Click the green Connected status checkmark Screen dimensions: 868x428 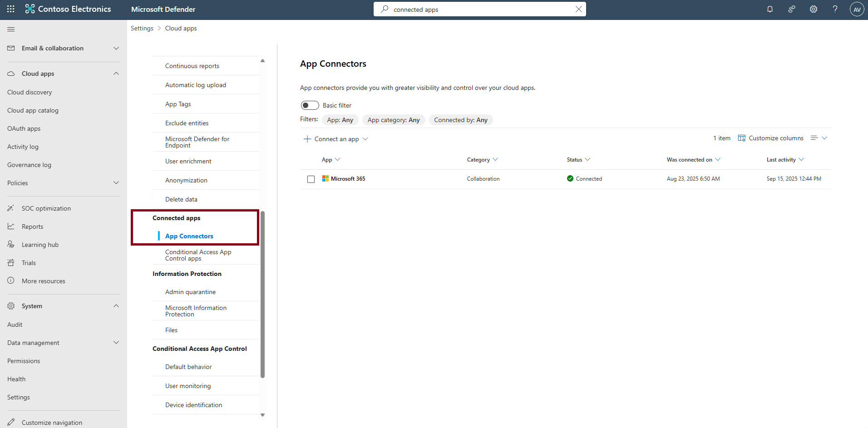(570, 178)
